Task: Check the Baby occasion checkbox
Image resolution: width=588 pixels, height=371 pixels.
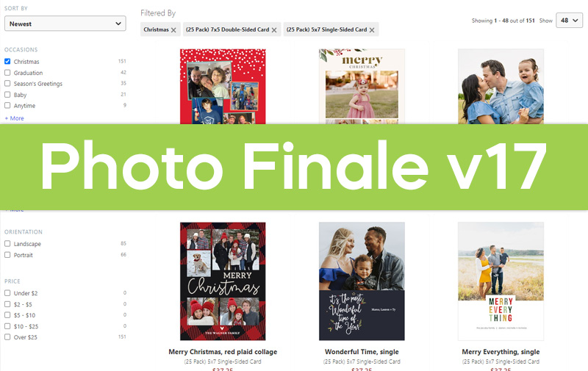Action: [x=7, y=95]
